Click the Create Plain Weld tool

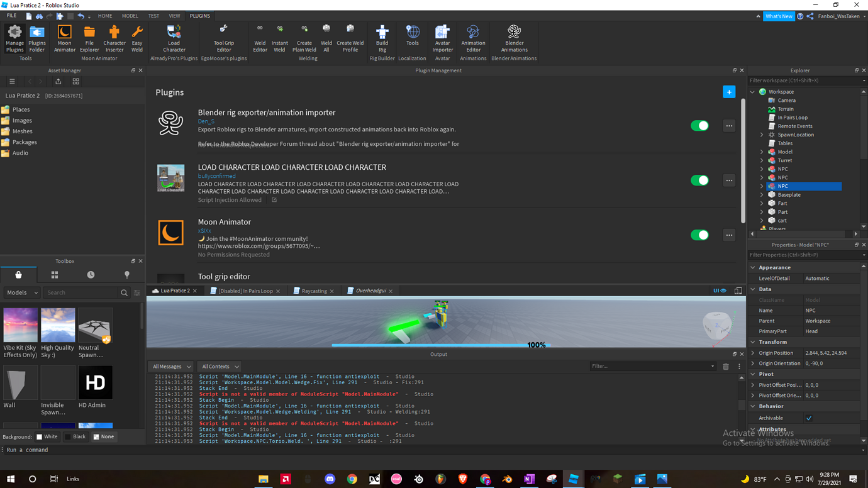(304, 38)
